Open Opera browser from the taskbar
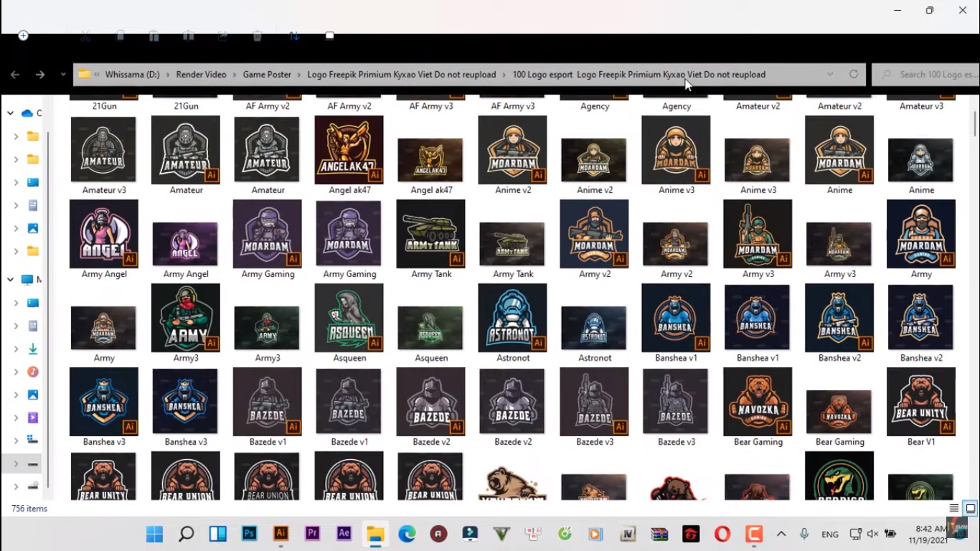Viewport: 980px width, 551px height. click(x=722, y=534)
